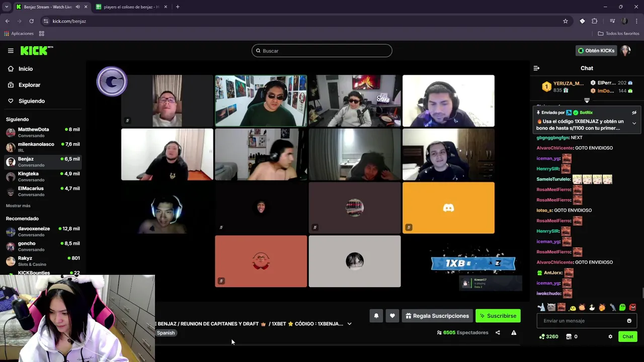The height and width of the screenshot is (362, 644).
Task: Report the stream with warning icon
Action: pyautogui.click(x=514, y=332)
